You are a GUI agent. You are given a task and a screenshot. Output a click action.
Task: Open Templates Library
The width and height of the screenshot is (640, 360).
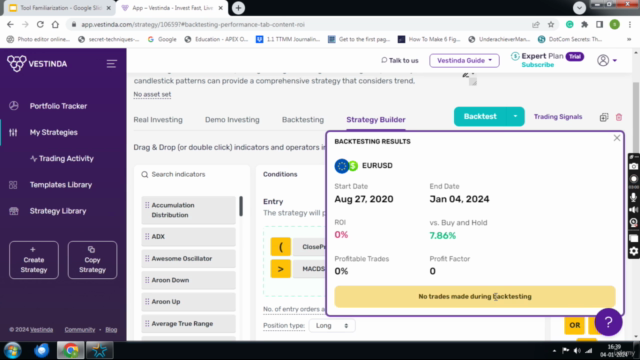61,184
